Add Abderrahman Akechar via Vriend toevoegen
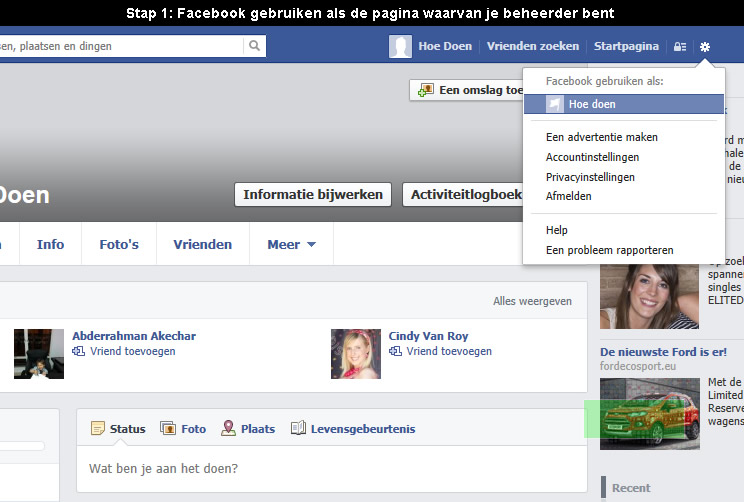 click(x=133, y=351)
